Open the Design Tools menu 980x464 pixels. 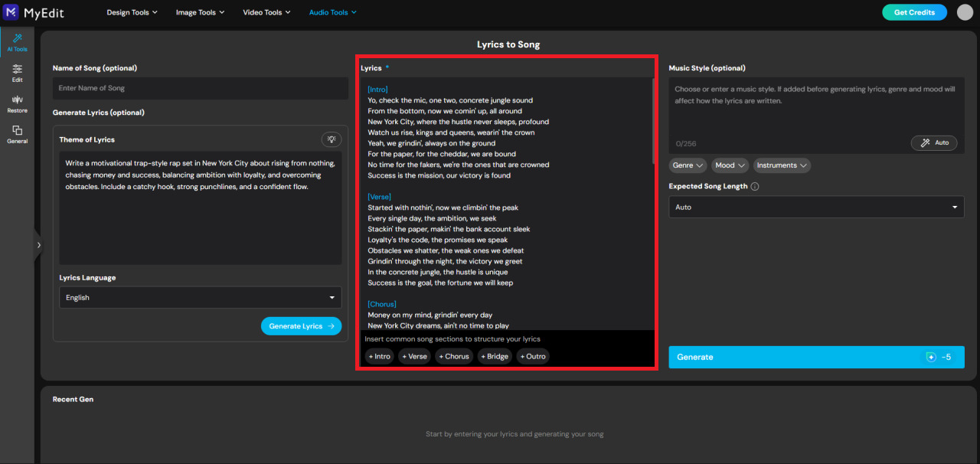click(132, 11)
